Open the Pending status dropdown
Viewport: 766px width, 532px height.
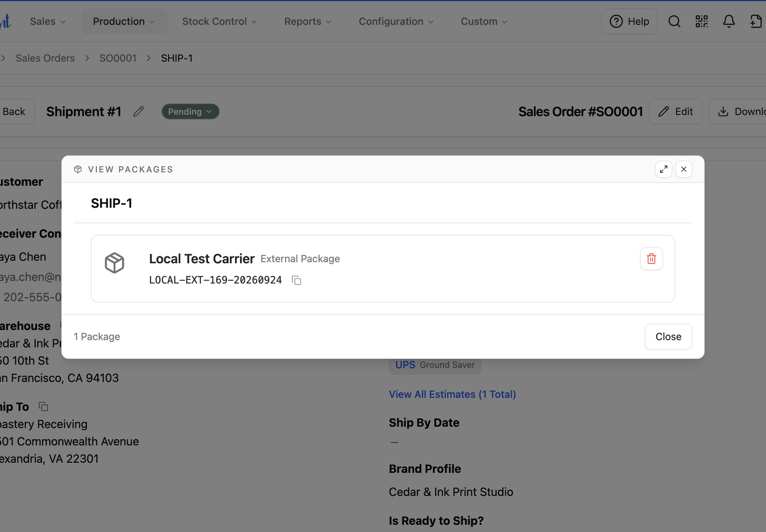tap(190, 111)
